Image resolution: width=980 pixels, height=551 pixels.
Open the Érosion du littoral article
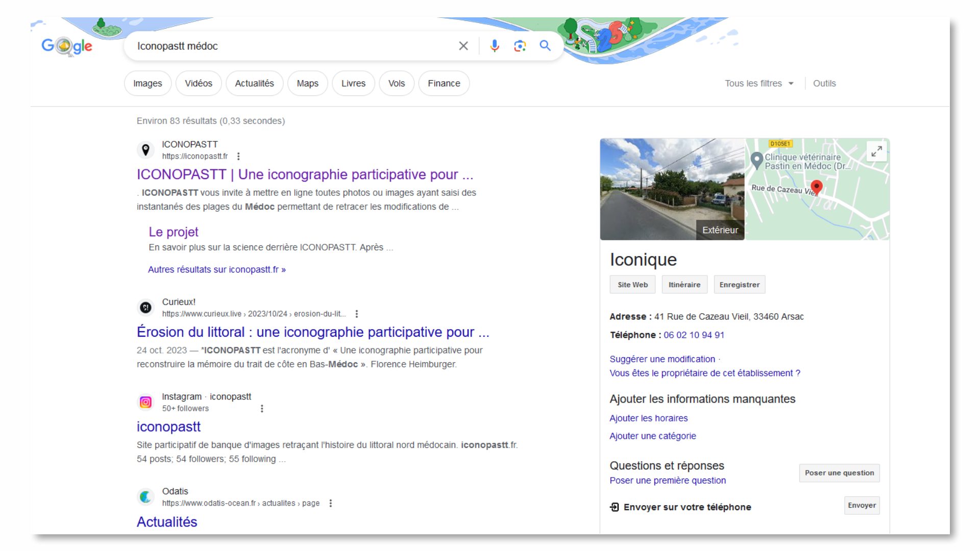[x=313, y=332]
